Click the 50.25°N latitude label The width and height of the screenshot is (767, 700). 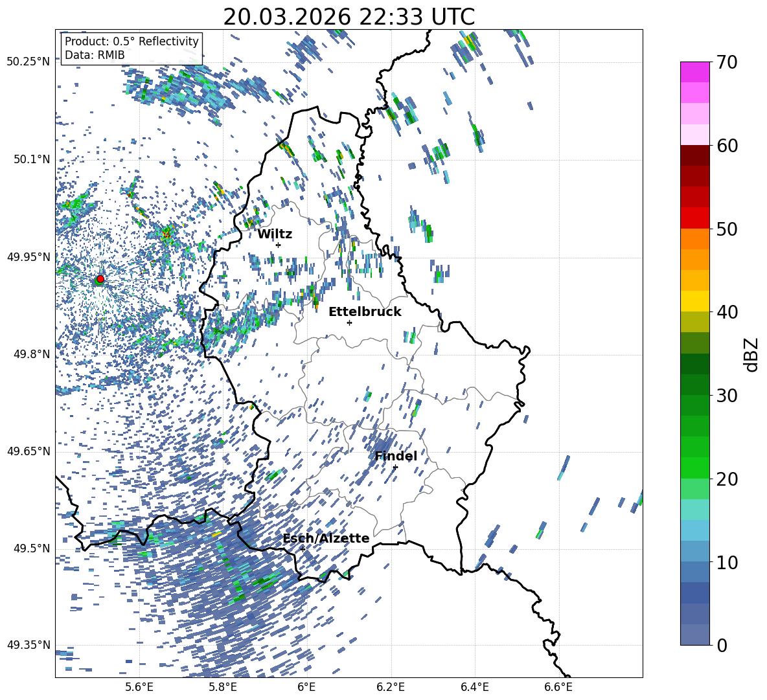point(29,62)
